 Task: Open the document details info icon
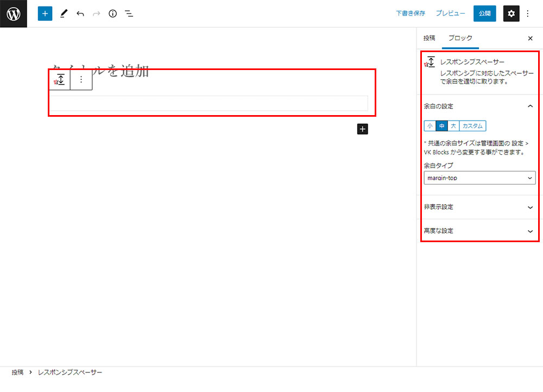pos(113,14)
